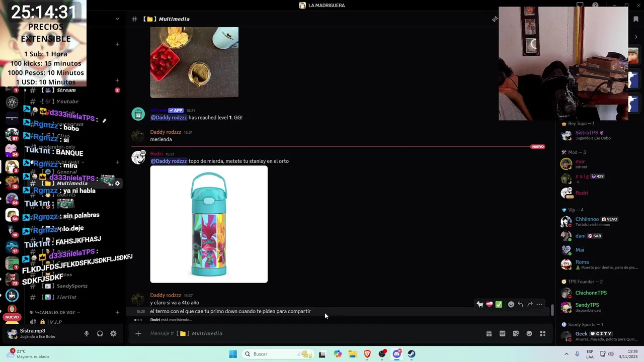644x362 pixels.
Task: Open Task View from taskbar
Action: pos(322,354)
